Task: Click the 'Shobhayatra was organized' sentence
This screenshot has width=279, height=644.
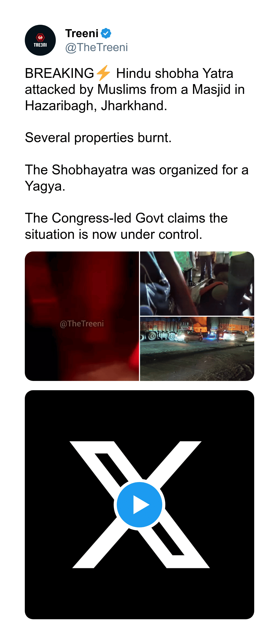Action: [137, 178]
